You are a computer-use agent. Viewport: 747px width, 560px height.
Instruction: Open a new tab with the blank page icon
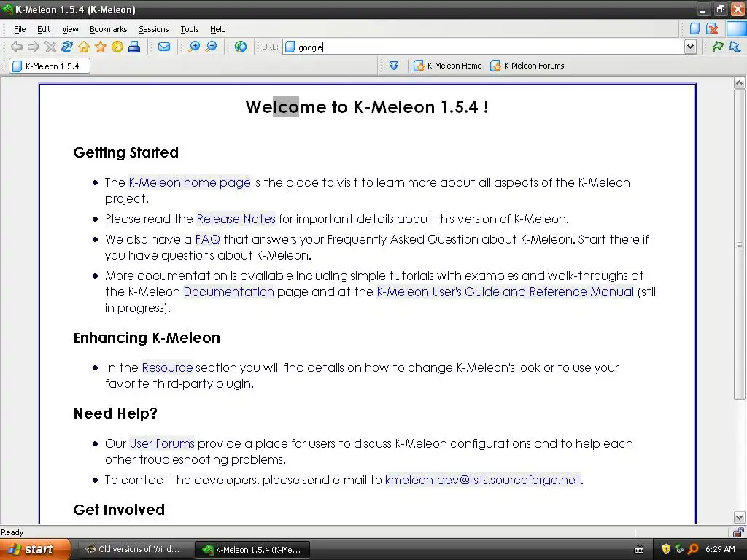694,28
